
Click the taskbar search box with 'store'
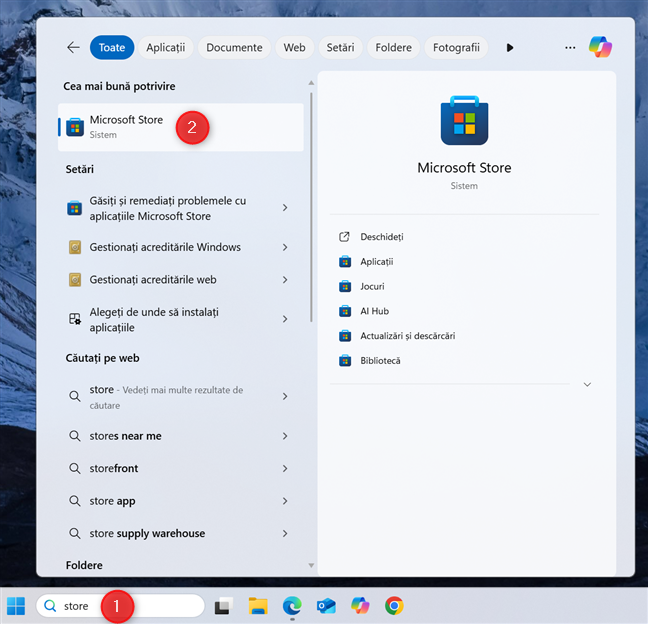pos(120,605)
